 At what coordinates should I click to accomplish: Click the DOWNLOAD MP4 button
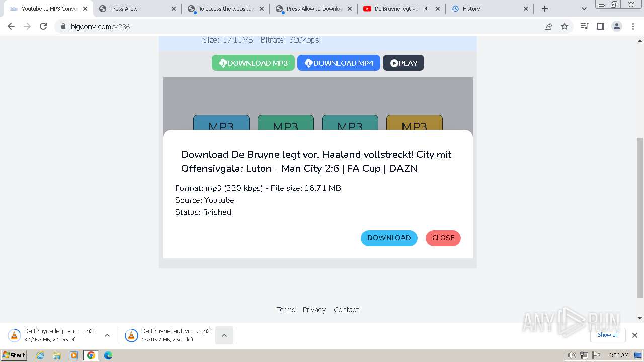tap(339, 63)
